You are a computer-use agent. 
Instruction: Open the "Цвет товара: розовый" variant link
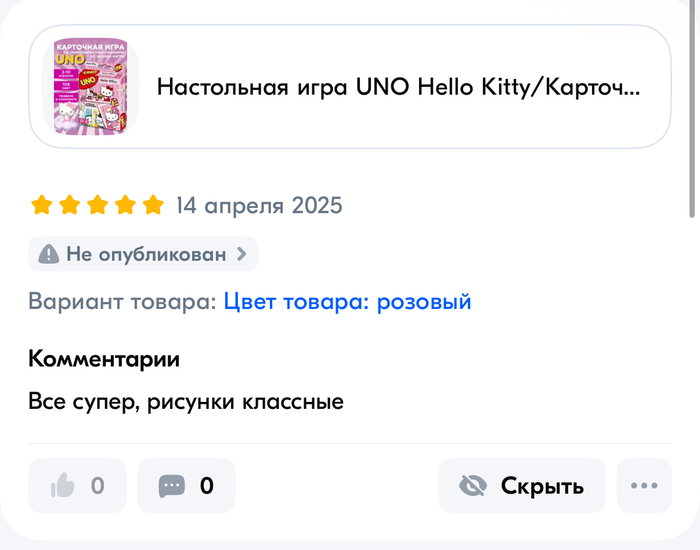(x=347, y=302)
